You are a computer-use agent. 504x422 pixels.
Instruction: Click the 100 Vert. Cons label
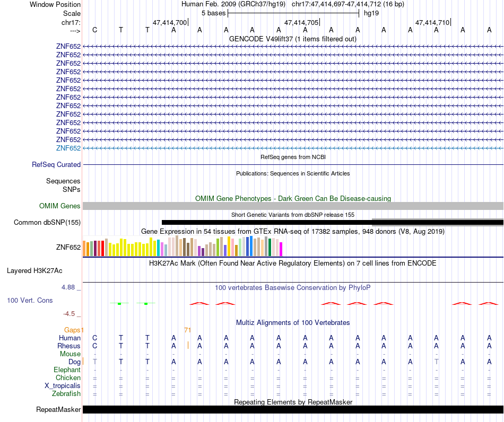pyautogui.click(x=30, y=300)
